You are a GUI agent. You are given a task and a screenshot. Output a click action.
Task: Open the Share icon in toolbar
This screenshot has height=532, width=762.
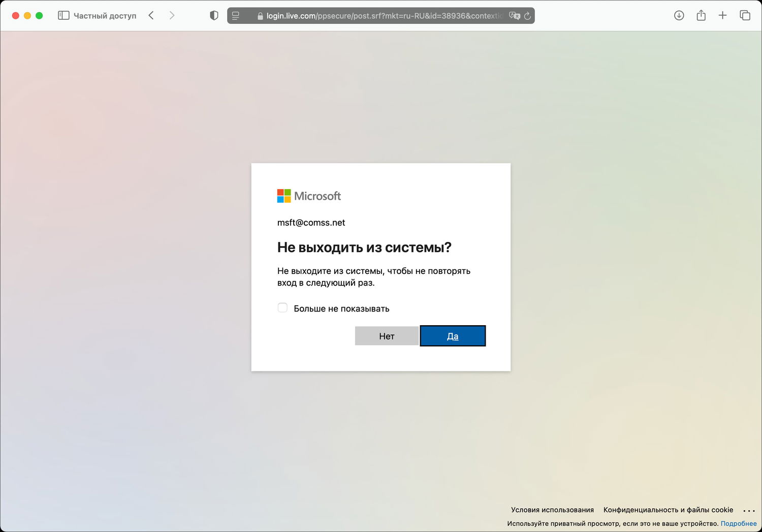(x=701, y=15)
